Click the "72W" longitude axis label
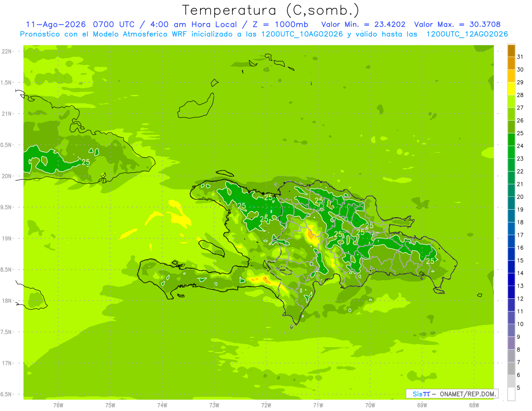Viewport: 532px width, 411px height. coord(266,405)
